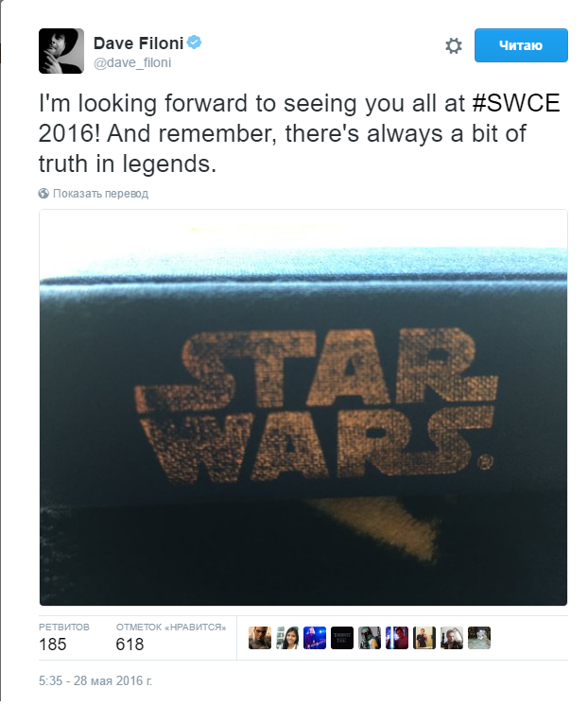Open the first liker's avatar in the row
The height and width of the screenshot is (705, 588).
point(260,638)
